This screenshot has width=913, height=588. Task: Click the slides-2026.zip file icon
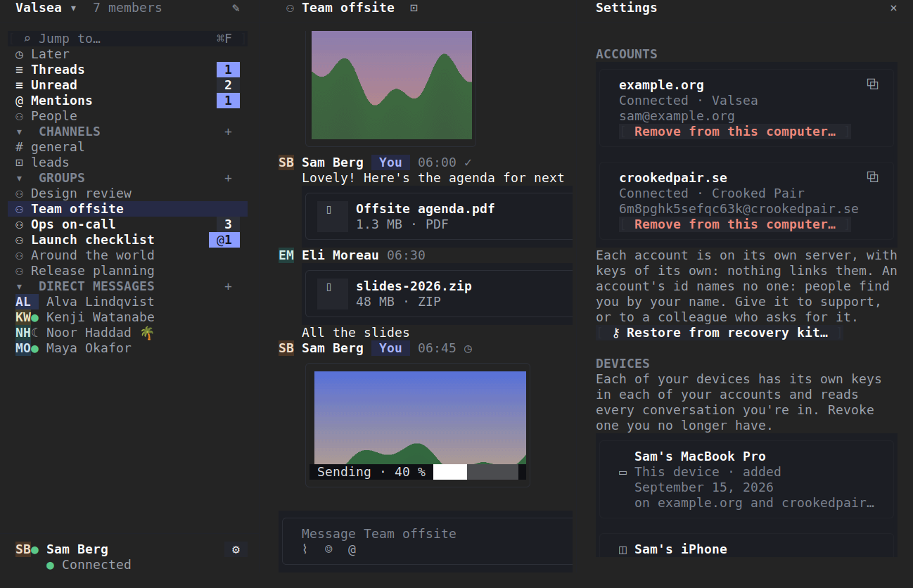[332, 294]
